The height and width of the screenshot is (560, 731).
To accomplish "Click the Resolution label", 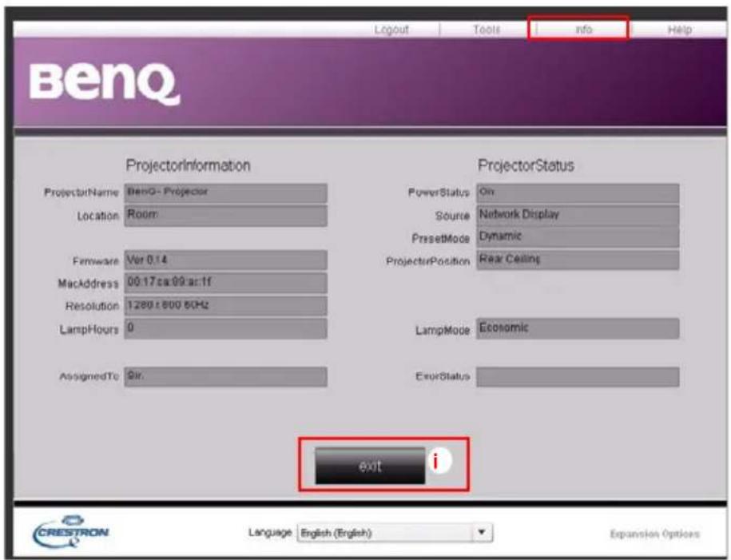I will click(x=92, y=306).
